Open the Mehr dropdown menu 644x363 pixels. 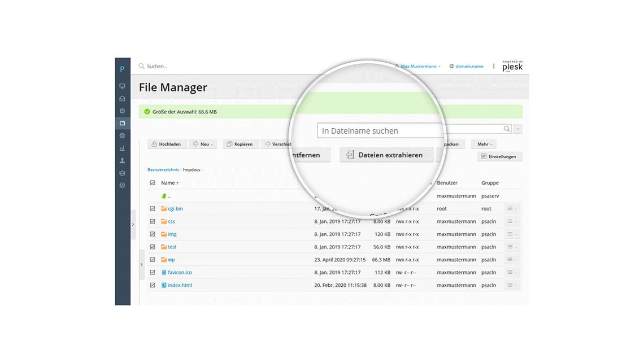click(x=485, y=144)
